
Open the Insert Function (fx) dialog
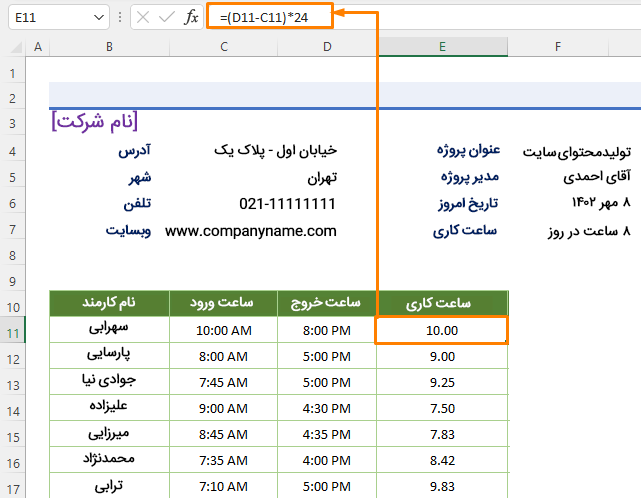[x=191, y=17]
